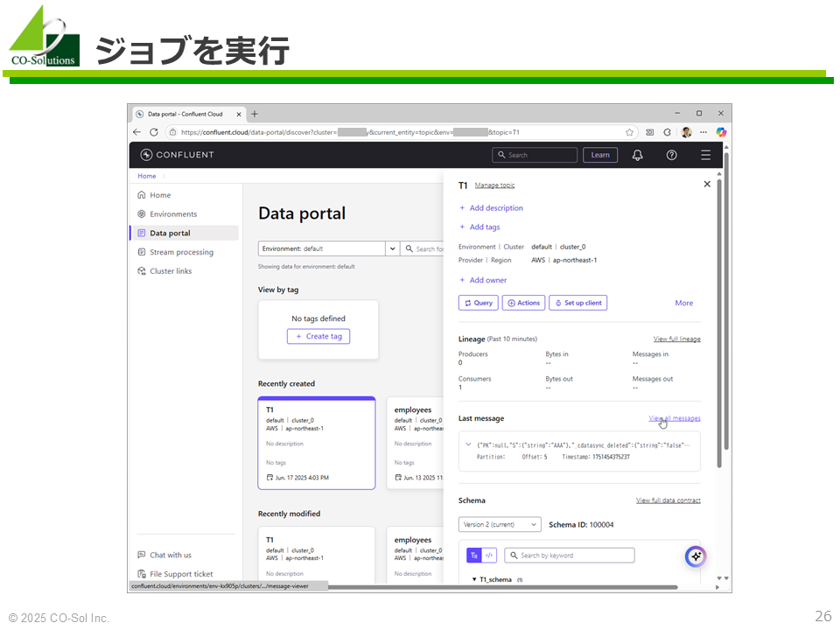The image size is (840, 630).
Task: Click the 'Timestamp: 1751454375237' value
Action: pos(596,457)
